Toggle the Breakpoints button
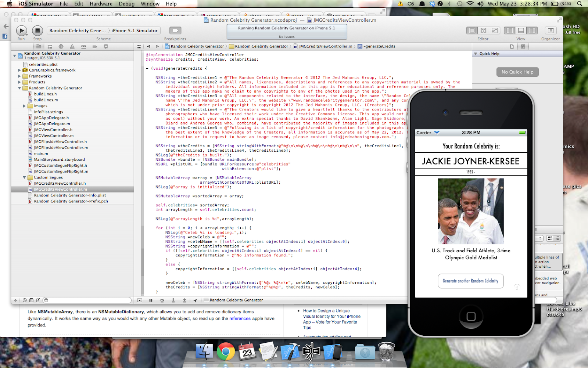 (x=175, y=30)
